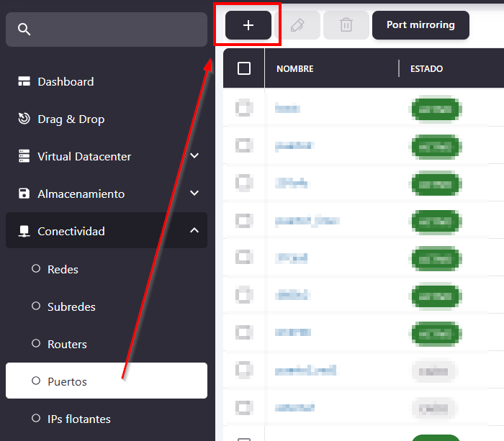Click the search magnifier icon
Screen dimensions: 504x441
tap(24, 29)
